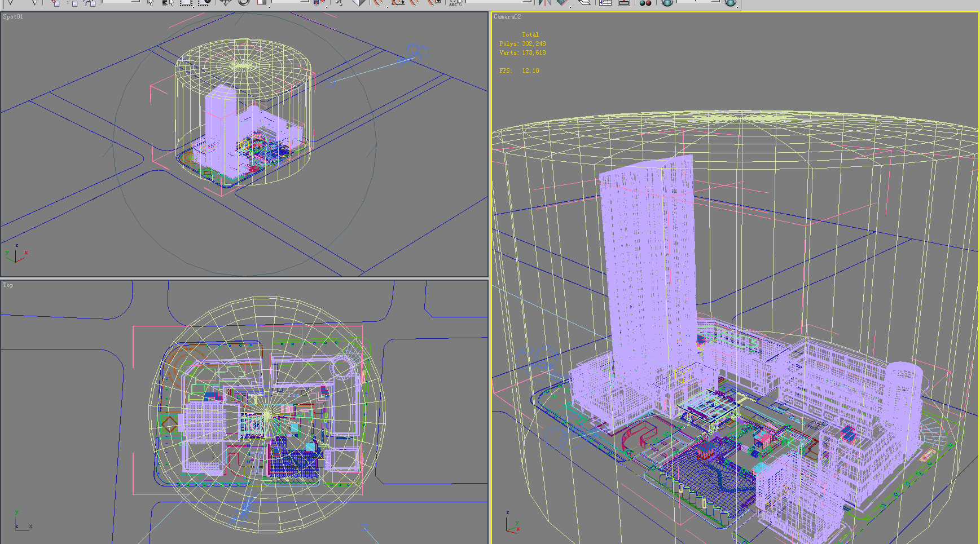Activate the Select Object arrow tool
This screenshot has height=544, width=980.
coord(150,2)
